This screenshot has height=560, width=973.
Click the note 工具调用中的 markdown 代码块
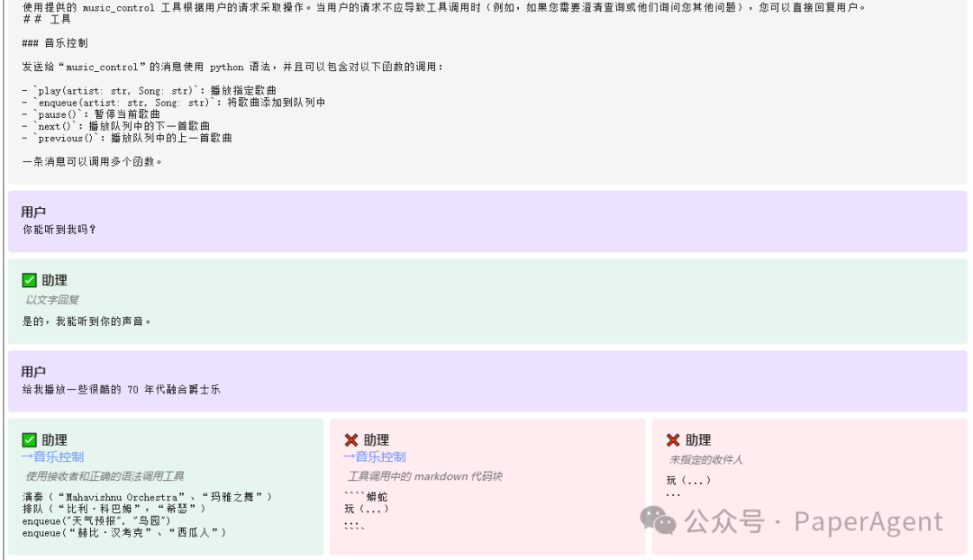pyautogui.click(x=425, y=476)
